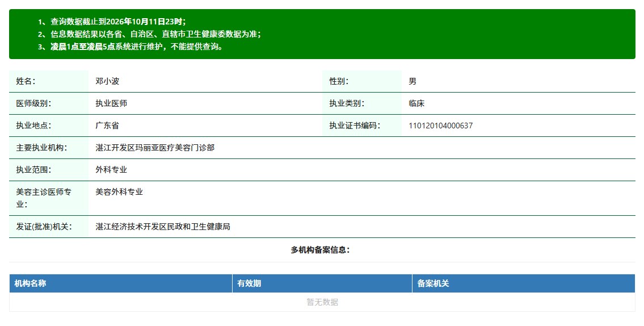The height and width of the screenshot is (326, 644).
Task: Select the value 执业医师
Action: (x=111, y=103)
